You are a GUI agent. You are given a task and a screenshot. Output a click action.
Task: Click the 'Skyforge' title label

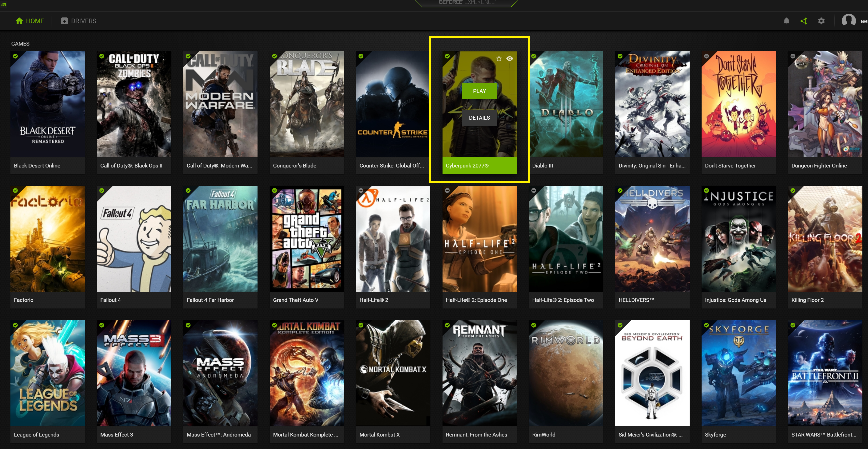pyautogui.click(x=715, y=434)
